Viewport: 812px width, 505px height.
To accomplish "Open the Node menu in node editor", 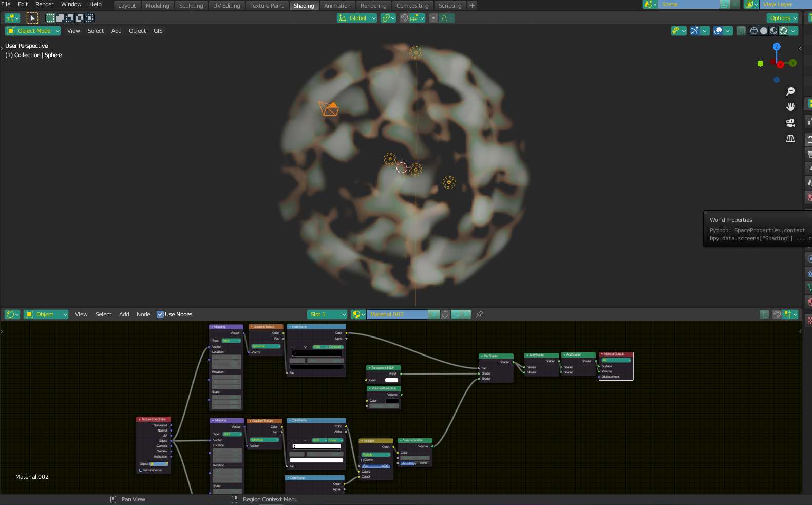I will pyautogui.click(x=143, y=314).
